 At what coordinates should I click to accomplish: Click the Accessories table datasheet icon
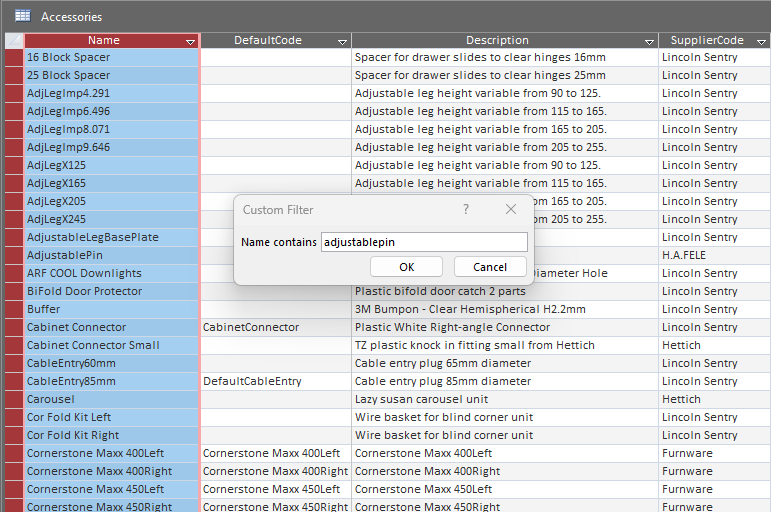(23, 16)
